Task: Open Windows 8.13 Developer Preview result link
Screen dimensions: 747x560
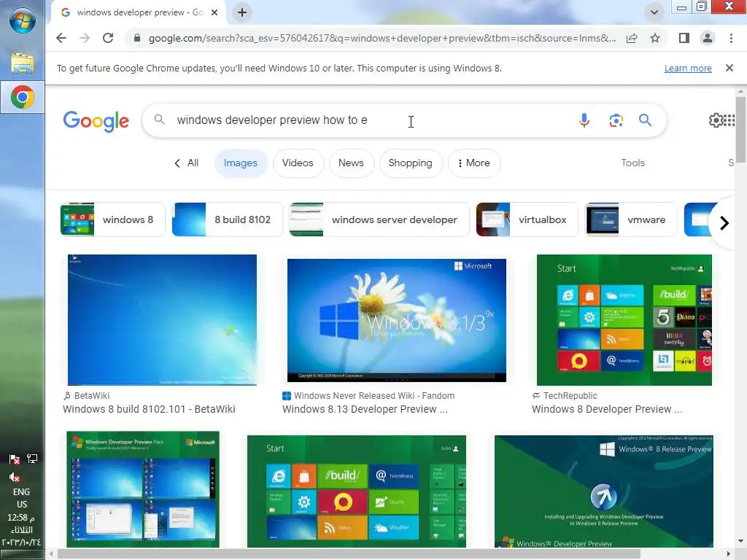Action: tap(365, 409)
